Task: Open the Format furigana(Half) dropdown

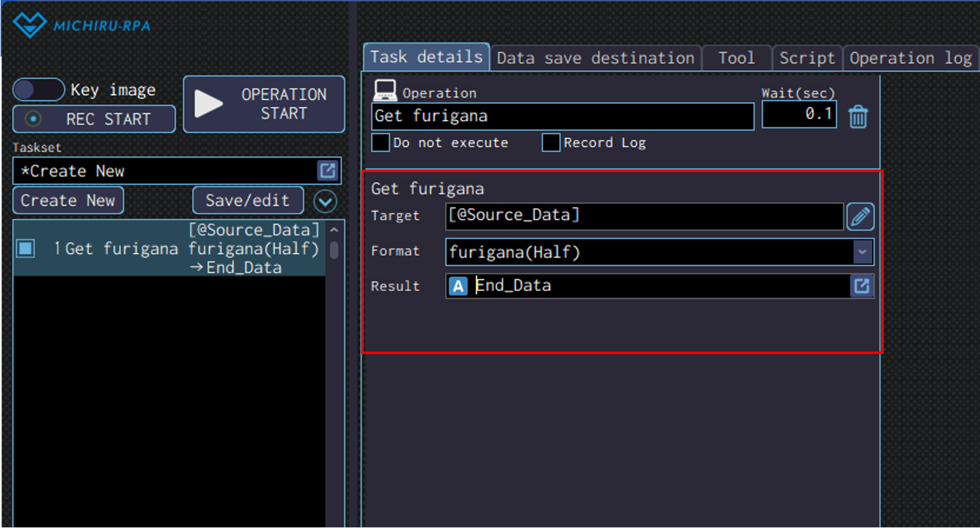Action: [x=861, y=252]
